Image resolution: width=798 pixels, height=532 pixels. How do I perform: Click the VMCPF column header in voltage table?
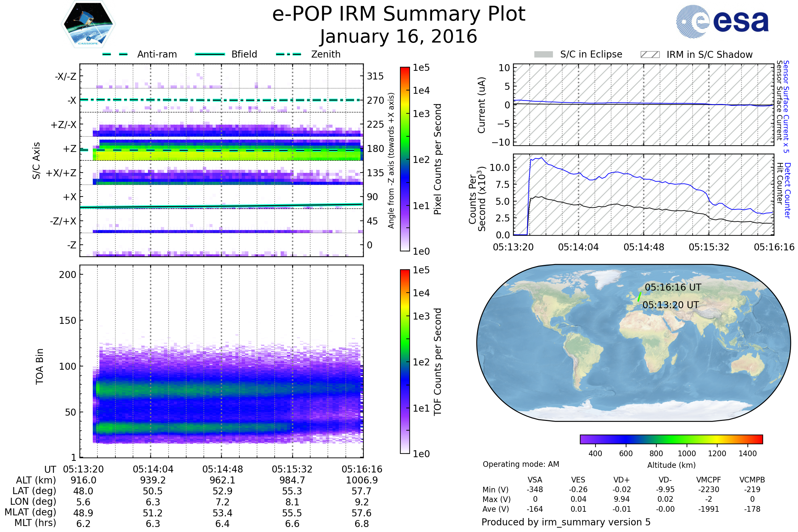pos(709,480)
